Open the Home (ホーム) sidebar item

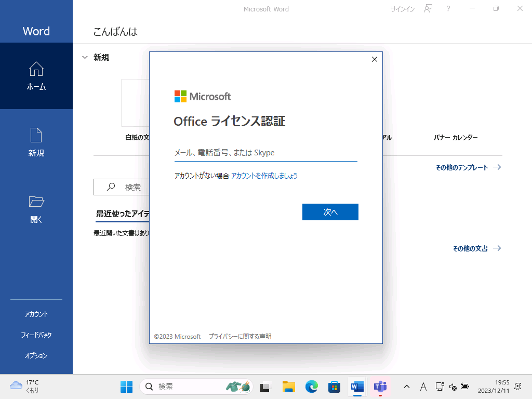36,76
